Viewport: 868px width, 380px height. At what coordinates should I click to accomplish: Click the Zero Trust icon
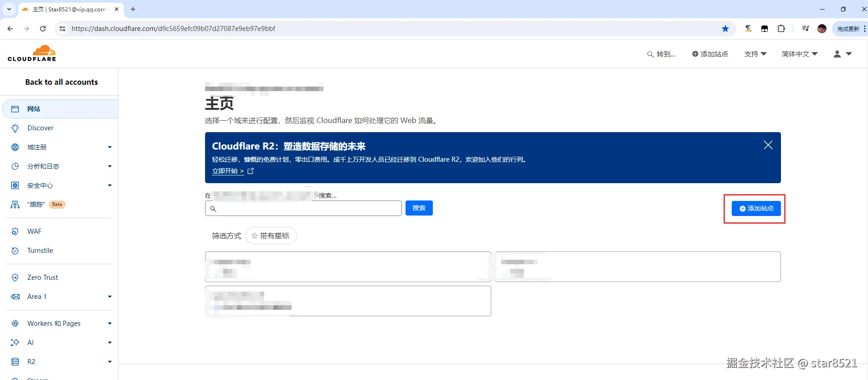pyautogui.click(x=15, y=277)
